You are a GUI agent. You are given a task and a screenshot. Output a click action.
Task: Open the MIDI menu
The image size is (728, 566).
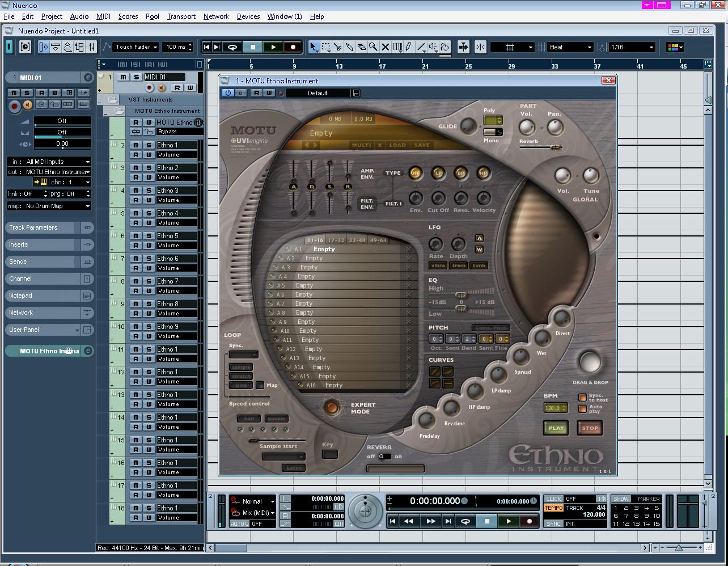pos(103,16)
